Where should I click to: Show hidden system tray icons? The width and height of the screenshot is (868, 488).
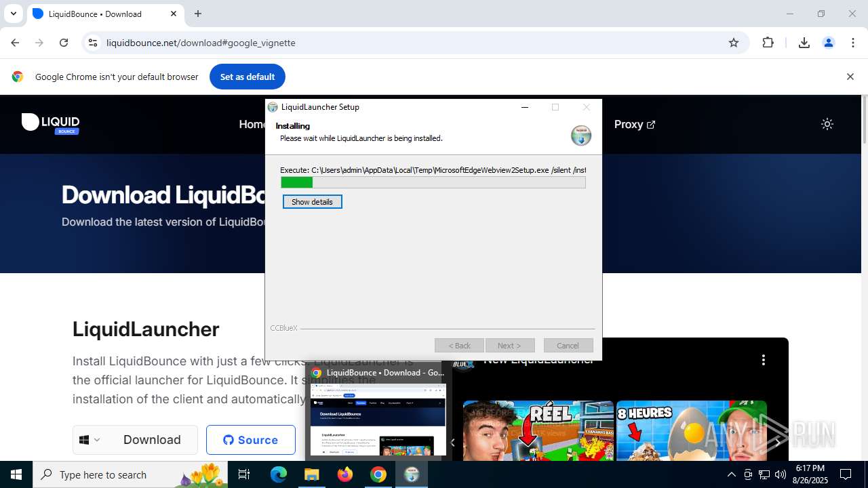[731, 474]
